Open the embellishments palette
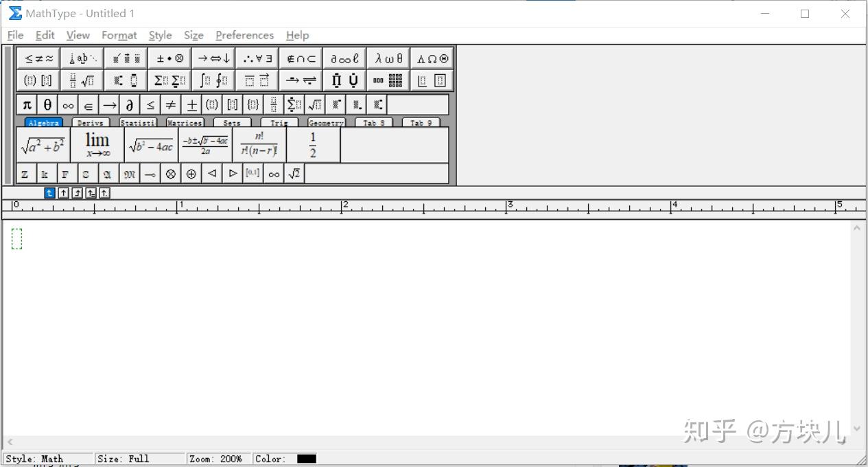 126,58
